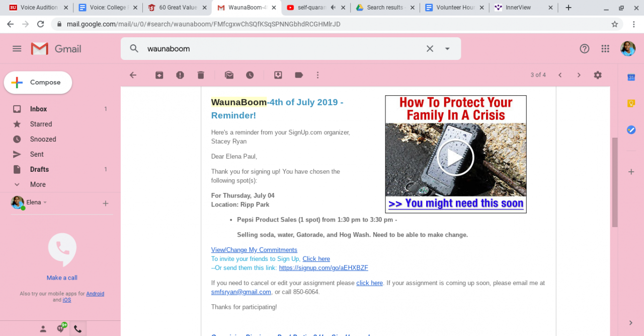Get add-ons with the plus icon
The width and height of the screenshot is (644, 336).
(631, 172)
